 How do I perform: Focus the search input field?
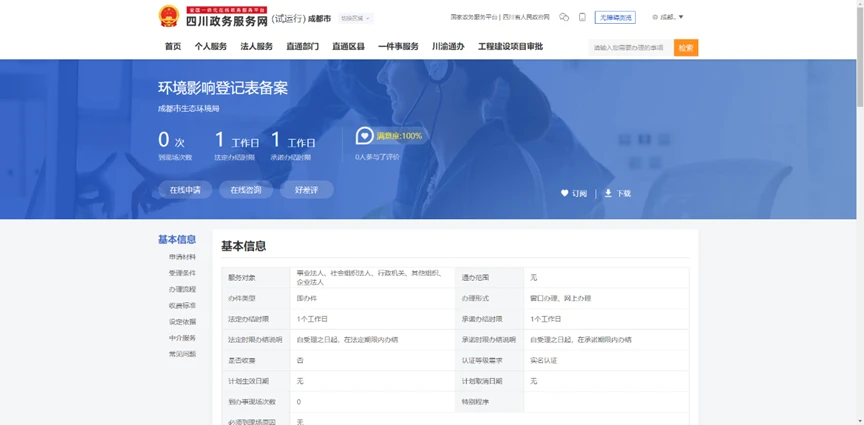click(631, 48)
